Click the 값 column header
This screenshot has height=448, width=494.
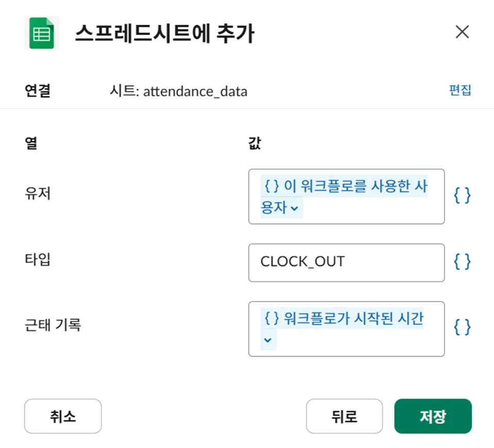[x=254, y=143]
